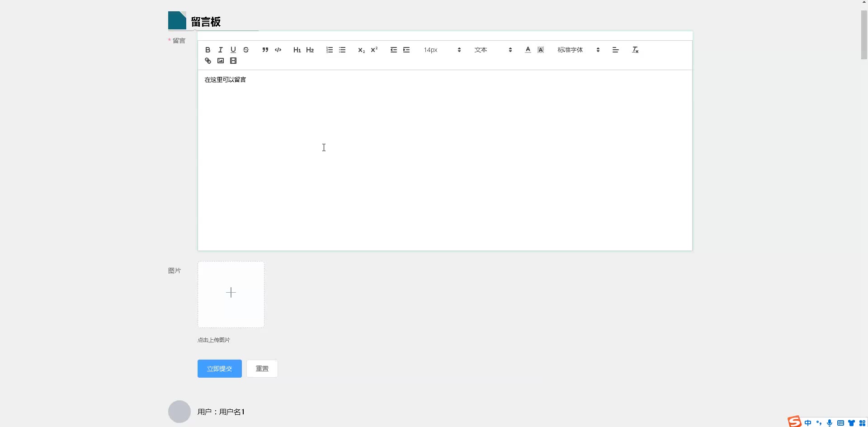Insert a video into the editor

233,61
